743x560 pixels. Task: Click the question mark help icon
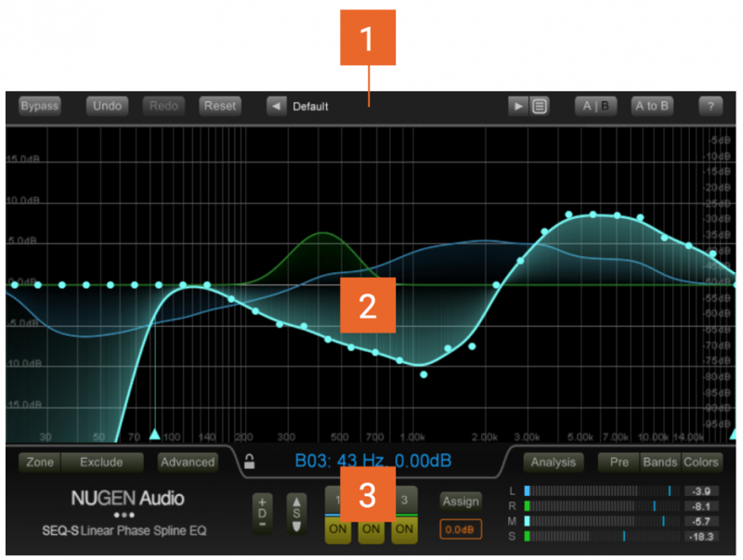point(711,106)
